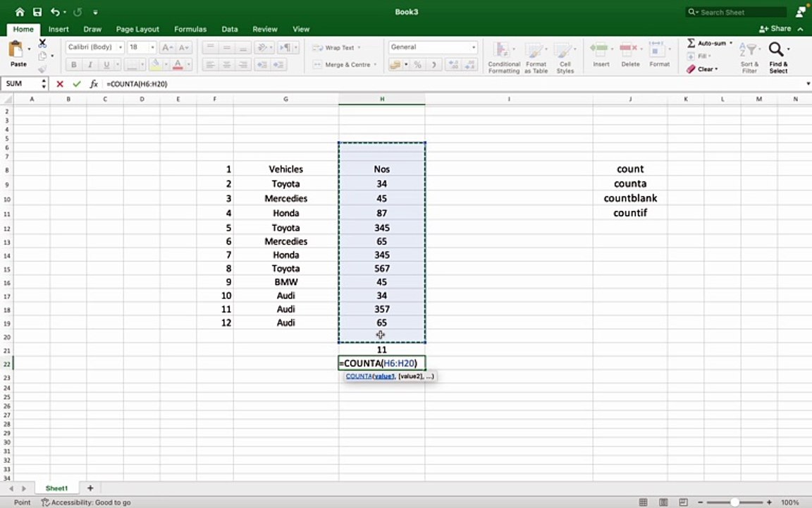The height and width of the screenshot is (508, 812).
Task: Expand the formula bar
Action: click(807, 83)
